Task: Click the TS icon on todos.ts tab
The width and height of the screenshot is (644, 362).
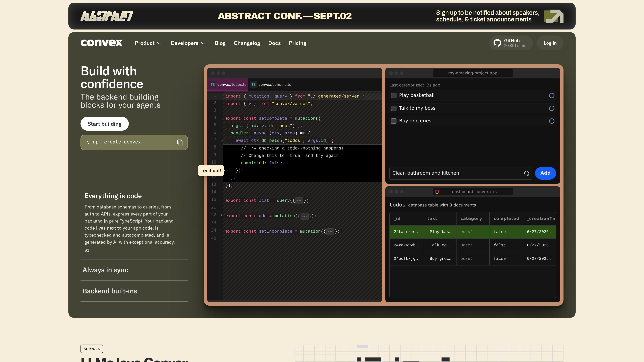Action: (x=212, y=84)
